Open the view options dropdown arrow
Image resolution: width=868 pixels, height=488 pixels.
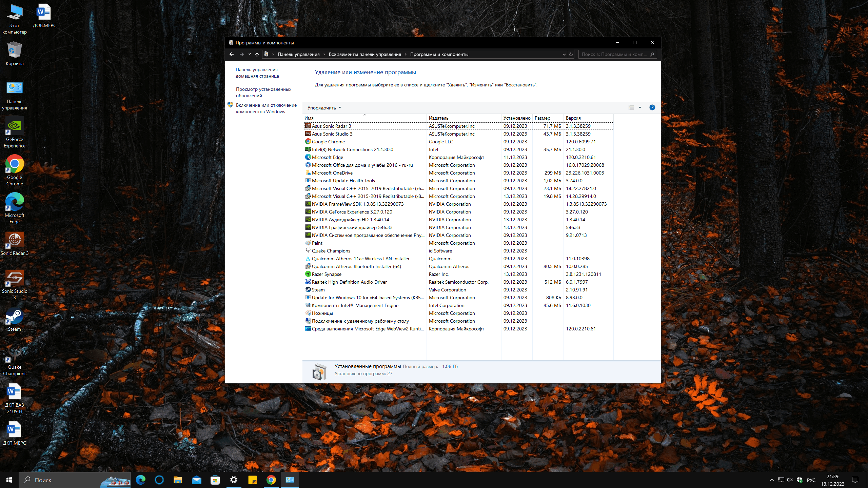(640, 107)
